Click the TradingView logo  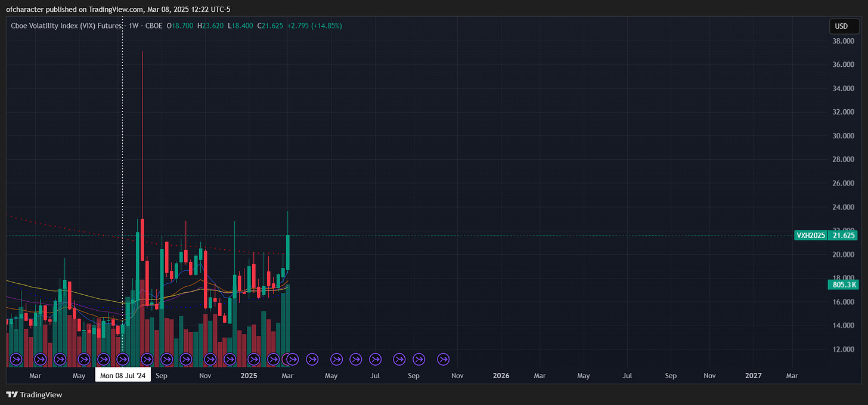click(34, 394)
